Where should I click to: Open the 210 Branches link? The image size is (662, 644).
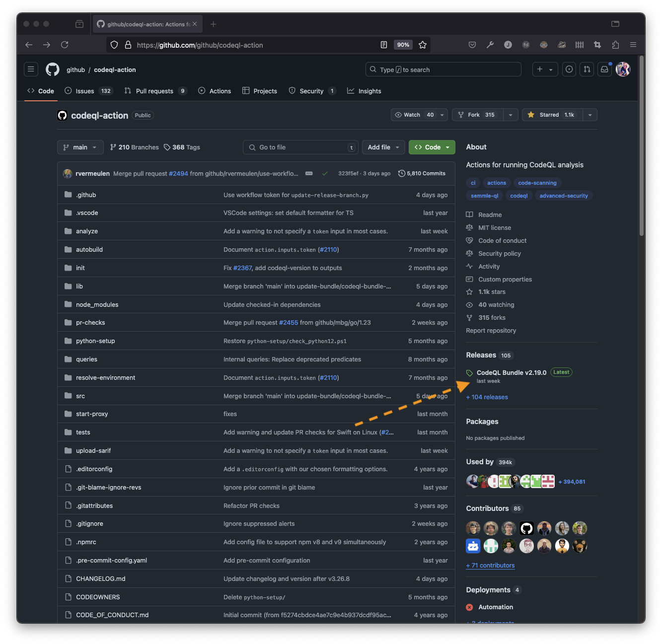coord(135,147)
